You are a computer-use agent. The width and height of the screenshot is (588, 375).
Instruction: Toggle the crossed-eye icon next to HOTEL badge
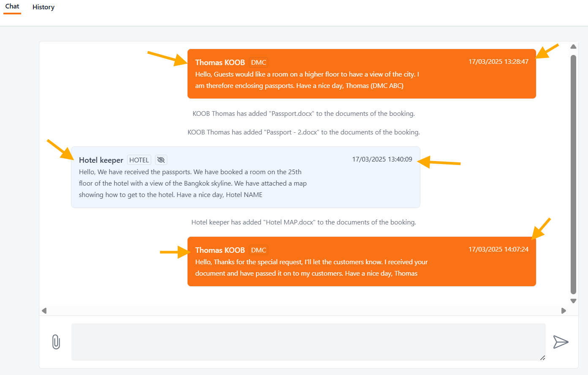[x=161, y=160]
